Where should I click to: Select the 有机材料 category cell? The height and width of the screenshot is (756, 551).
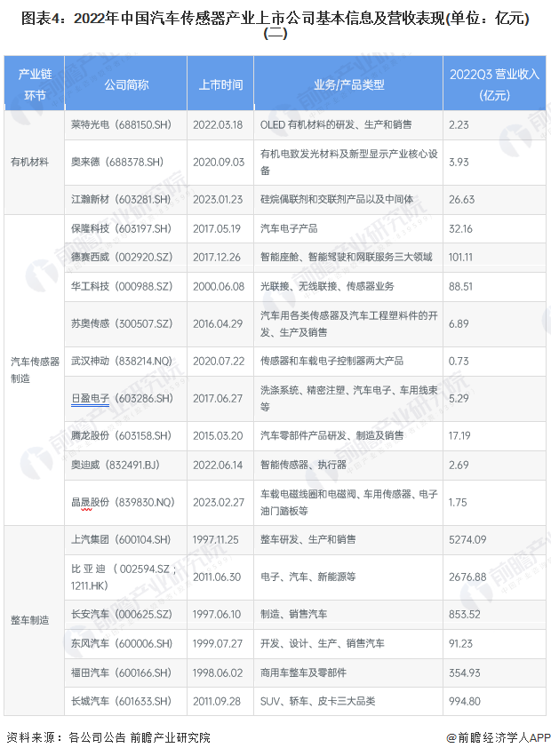[x=35, y=163]
